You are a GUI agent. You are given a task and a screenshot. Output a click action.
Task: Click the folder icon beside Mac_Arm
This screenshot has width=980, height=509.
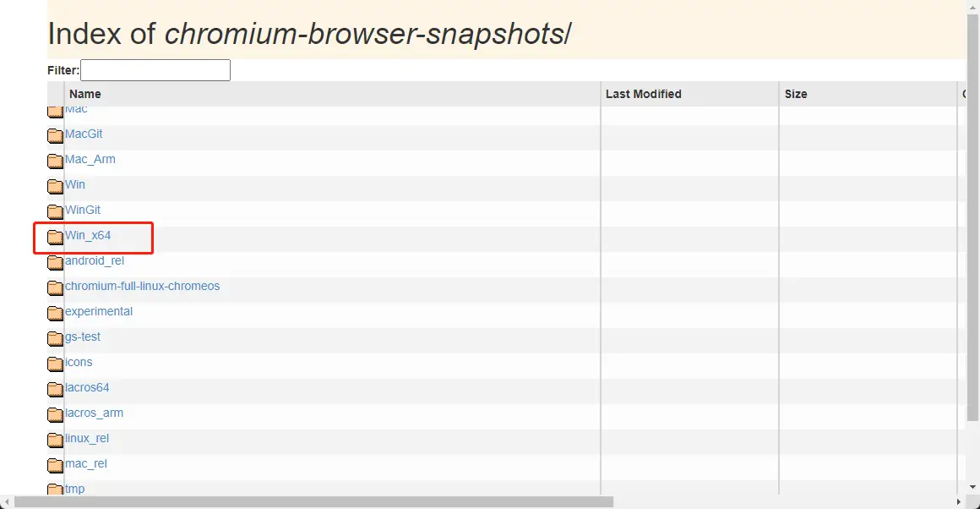(x=56, y=161)
